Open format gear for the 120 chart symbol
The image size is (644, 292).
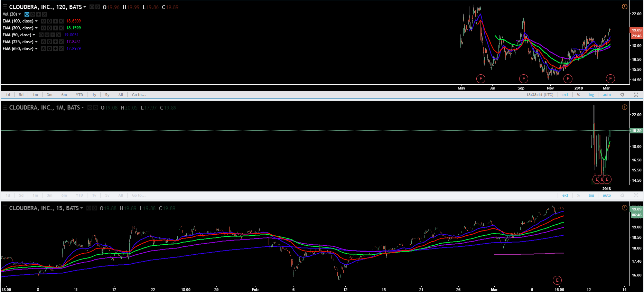[98, 7]
